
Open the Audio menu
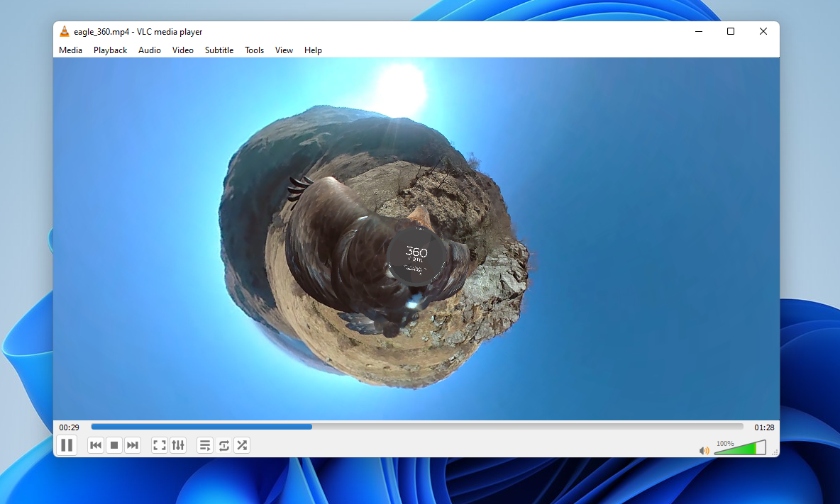click(149, 50)
